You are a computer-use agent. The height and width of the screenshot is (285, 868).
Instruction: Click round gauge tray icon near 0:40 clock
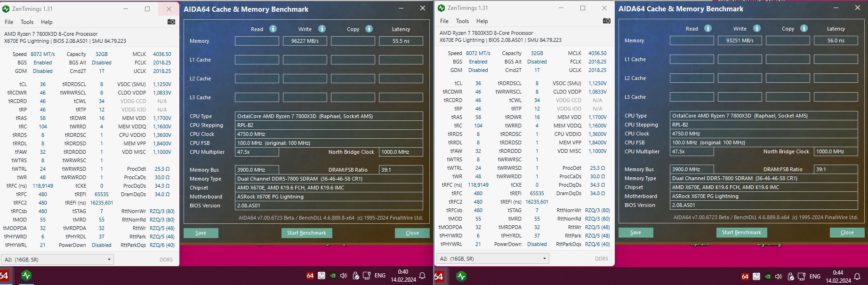click(x=321, y=276)
